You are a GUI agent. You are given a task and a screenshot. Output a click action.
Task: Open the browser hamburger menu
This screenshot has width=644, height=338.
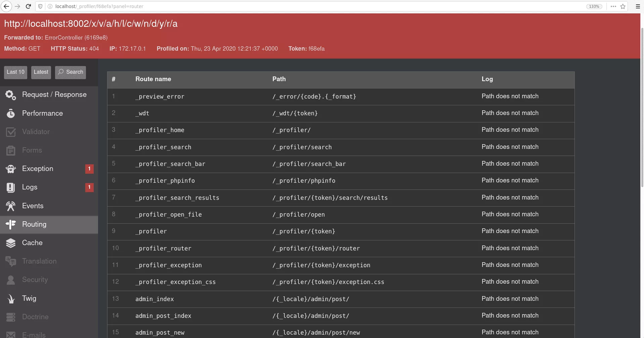pyautogui.click(x=638, y=6)
